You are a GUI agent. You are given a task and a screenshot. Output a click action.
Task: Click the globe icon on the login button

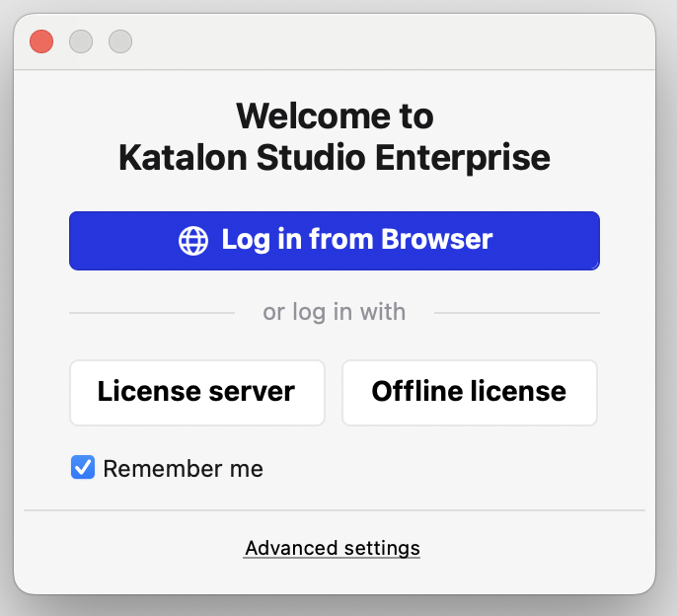tap(193, 241)
